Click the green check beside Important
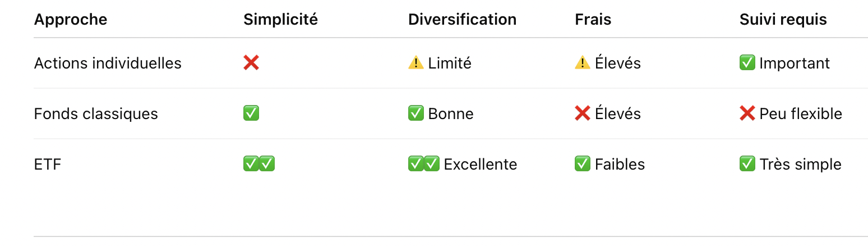 747,63
